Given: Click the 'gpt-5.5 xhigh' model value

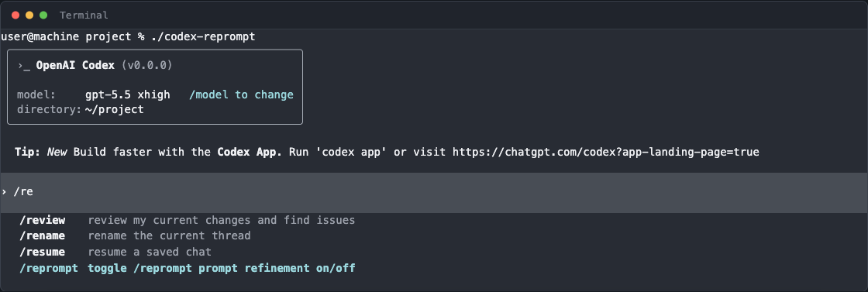Looking at the screenshot, I should (x=127, y=94).
